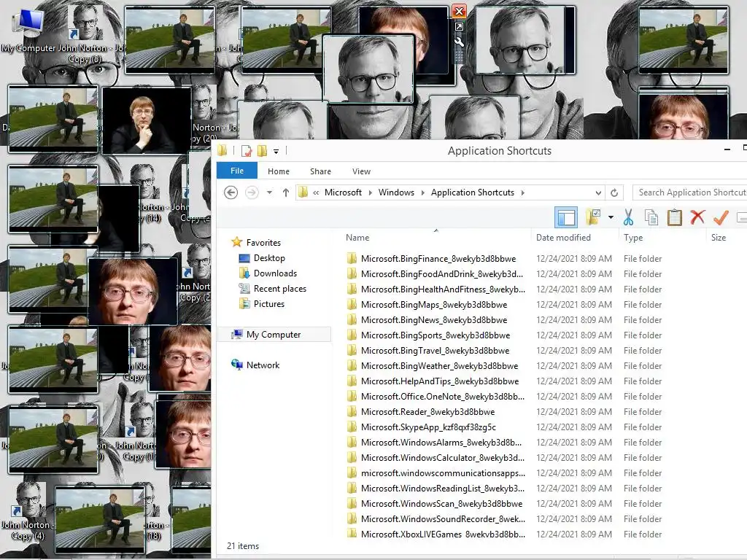Click the red X Delete icon
The height and width of the screenshot is (560, 747).
(697, 217)
